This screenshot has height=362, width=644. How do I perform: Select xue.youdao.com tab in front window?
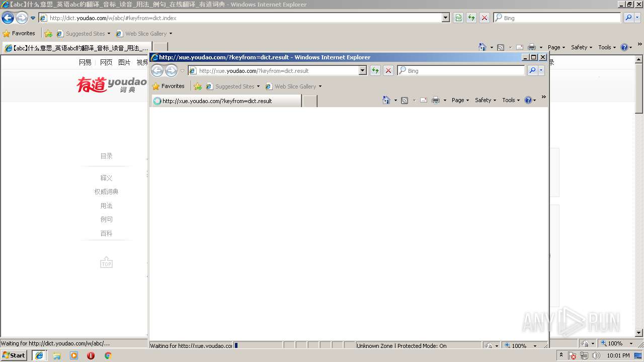(x=226, y=101)
